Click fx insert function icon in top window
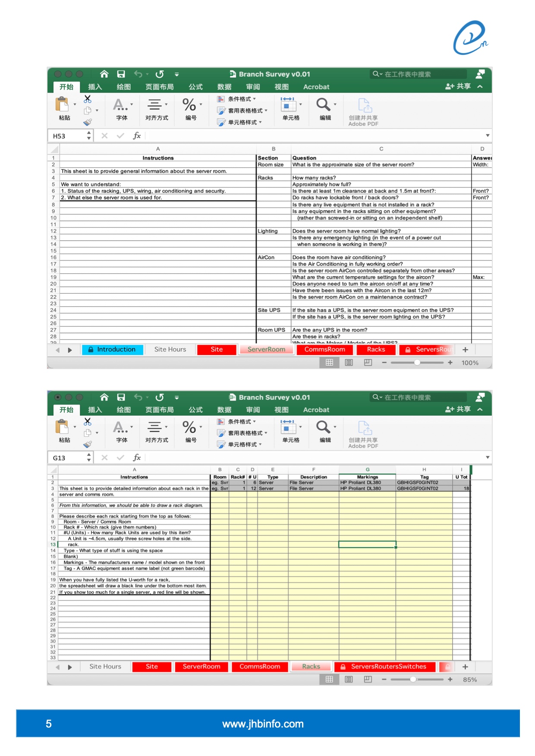This screenshot has height=756, width=535. 137,136
